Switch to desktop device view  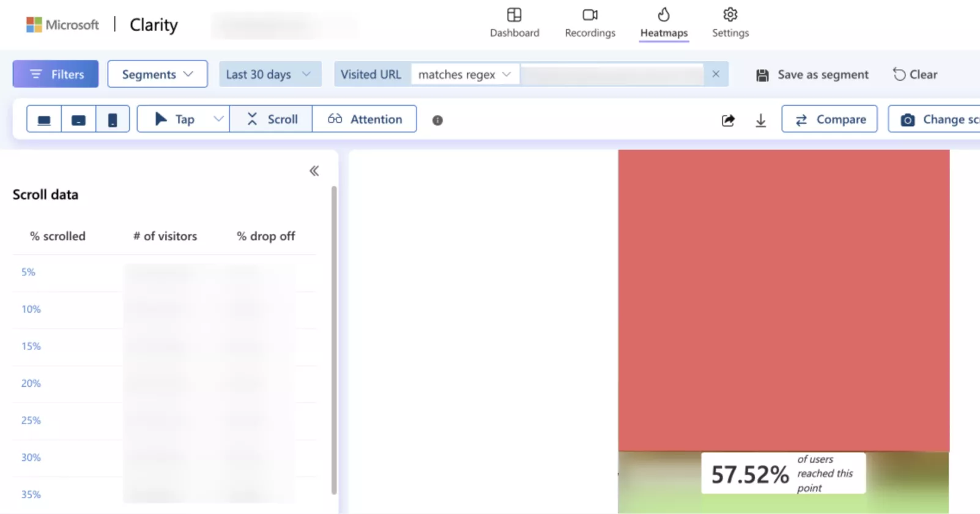pos(44,119)
